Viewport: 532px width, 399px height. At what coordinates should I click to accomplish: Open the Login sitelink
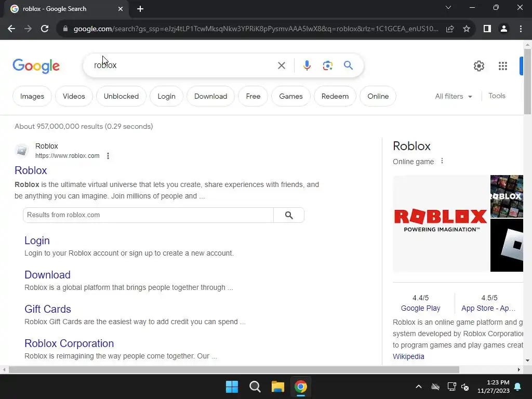[x=37, y=241]
